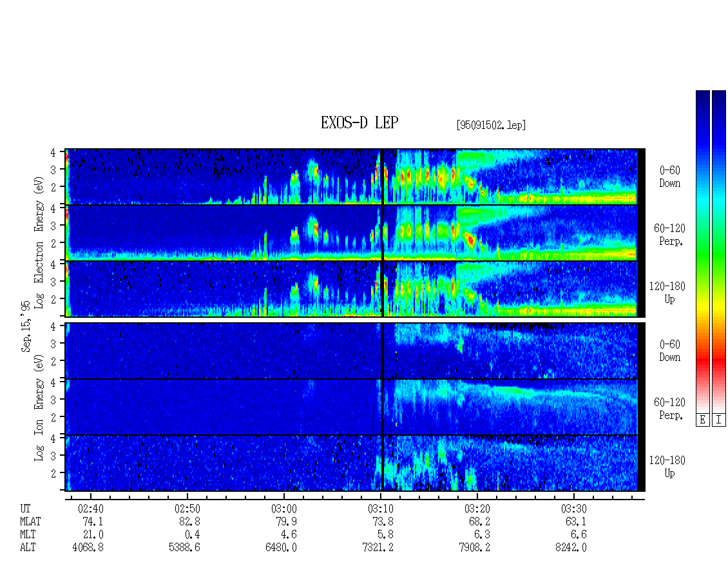
Task: Click the MLT value 21.0
Action: [93, 535]
